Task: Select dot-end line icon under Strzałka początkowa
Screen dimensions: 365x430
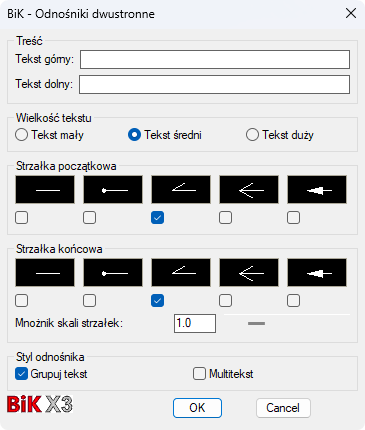Action: click(x=113, y=190)
